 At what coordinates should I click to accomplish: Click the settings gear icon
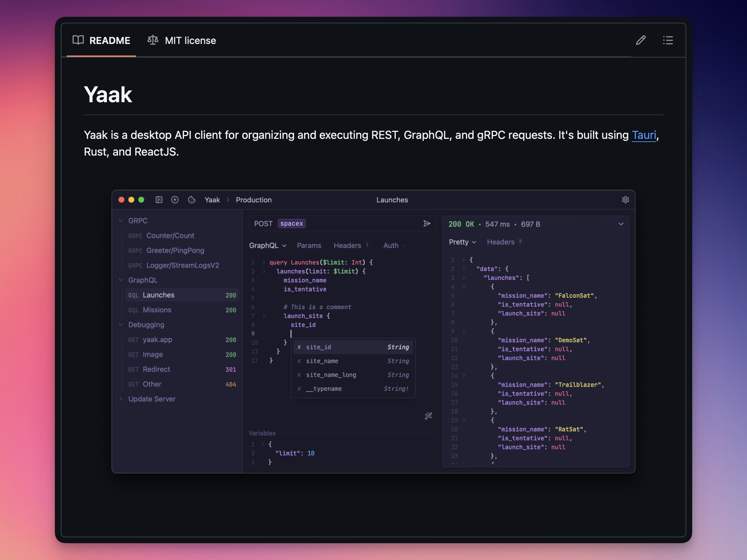point(625,200)
